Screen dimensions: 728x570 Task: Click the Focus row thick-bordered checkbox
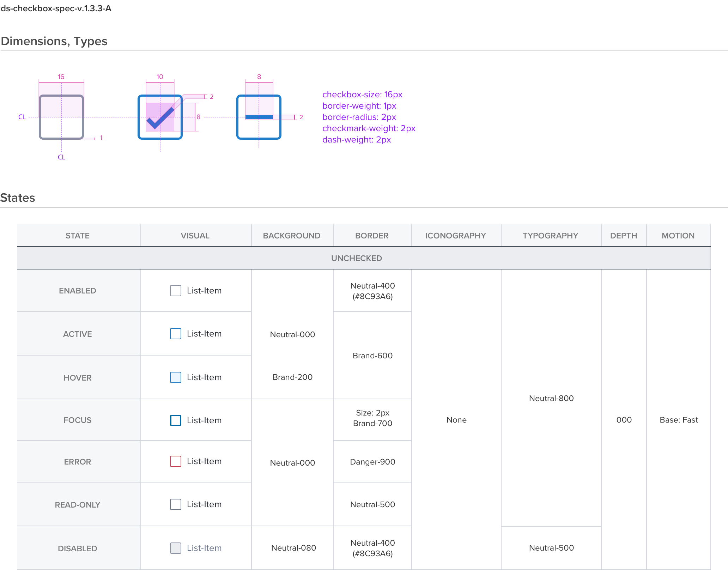175,420
